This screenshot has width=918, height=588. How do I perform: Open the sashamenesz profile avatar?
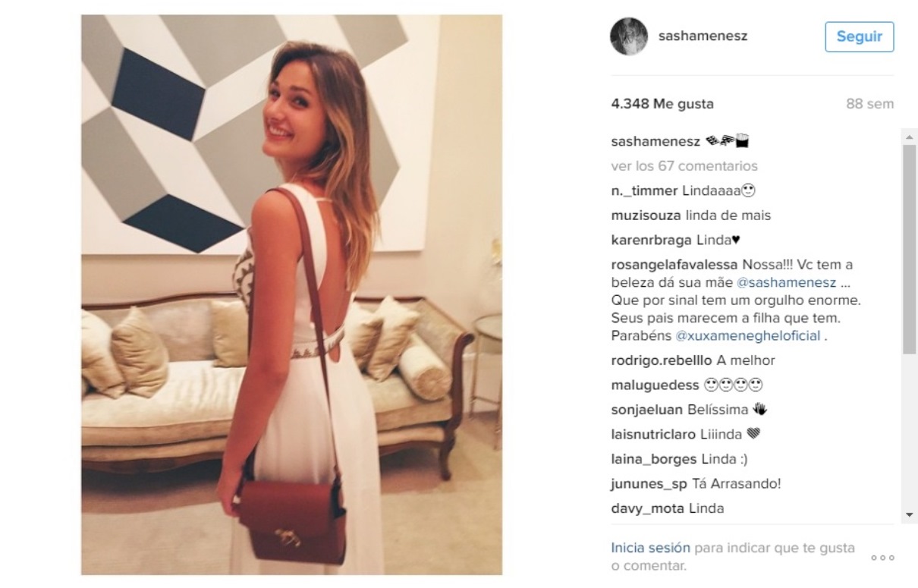click(x=629, y=36)
